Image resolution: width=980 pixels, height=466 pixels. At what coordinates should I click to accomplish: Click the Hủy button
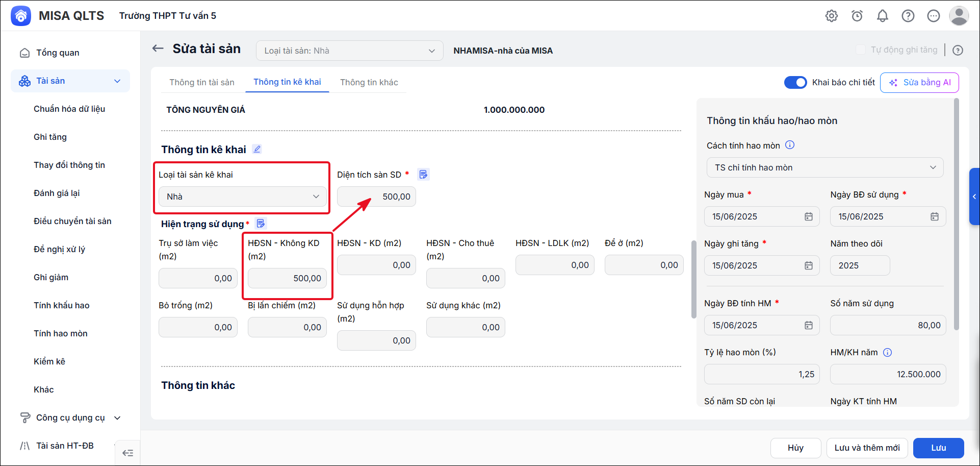tap(795, 448)
